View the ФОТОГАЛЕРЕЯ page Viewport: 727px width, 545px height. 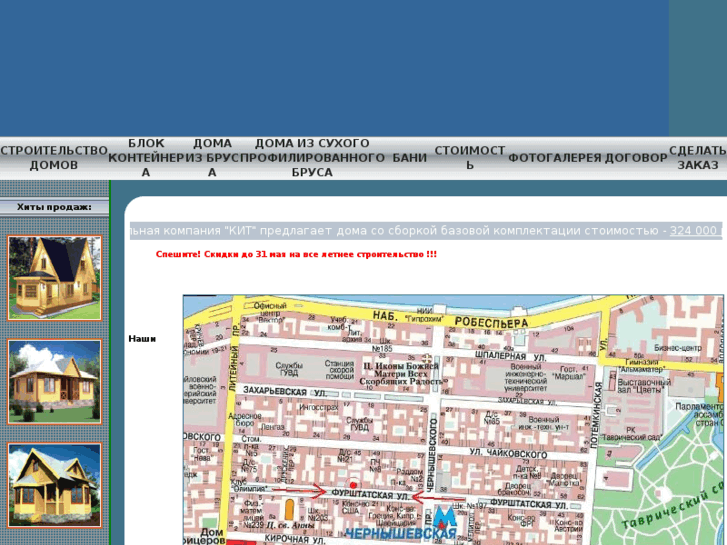[x=555, y=158]
